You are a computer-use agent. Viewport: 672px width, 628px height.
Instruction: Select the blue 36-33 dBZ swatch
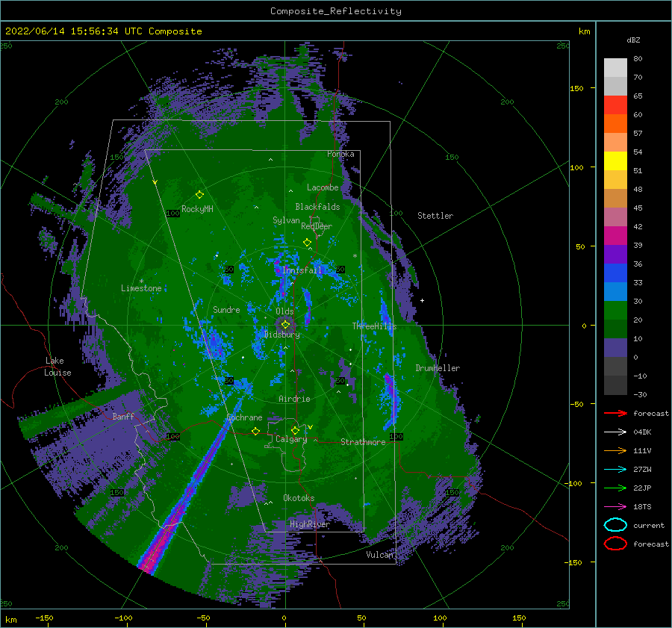[615, 273]
